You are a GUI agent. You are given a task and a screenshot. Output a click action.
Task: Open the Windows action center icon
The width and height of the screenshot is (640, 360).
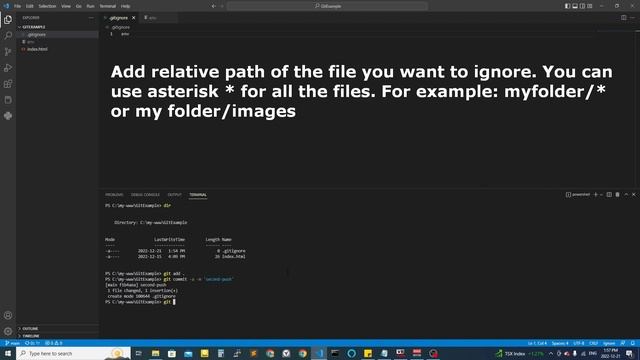coord(629,353)
